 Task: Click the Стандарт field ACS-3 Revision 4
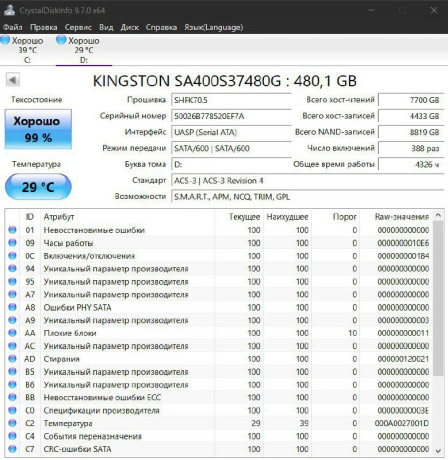point(307,181)
